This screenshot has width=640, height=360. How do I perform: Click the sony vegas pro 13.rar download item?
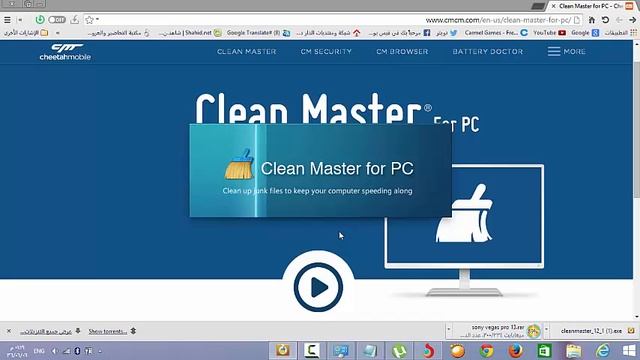click(x=497, y=331)
